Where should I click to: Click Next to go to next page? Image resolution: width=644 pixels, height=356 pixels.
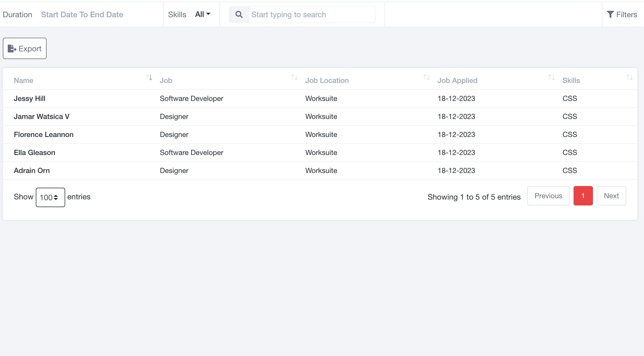click(x=611, y=195)
